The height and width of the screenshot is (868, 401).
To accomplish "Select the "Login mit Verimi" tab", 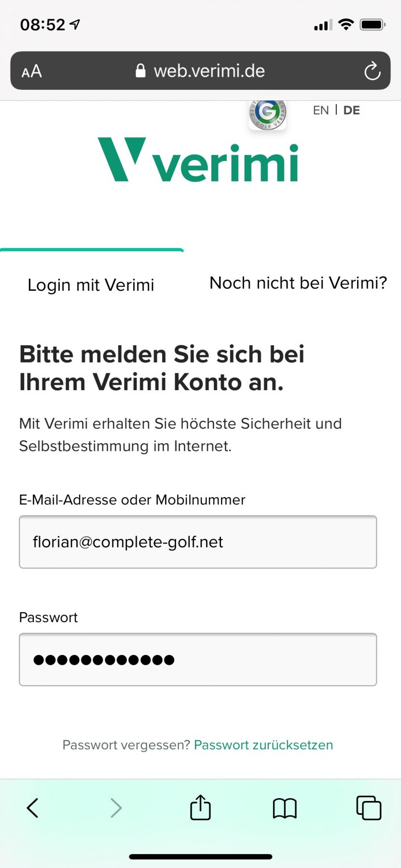I will point(91,285).
